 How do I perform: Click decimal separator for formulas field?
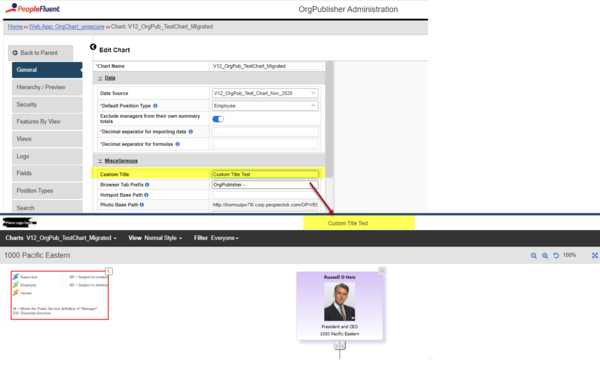click(265, 144)
